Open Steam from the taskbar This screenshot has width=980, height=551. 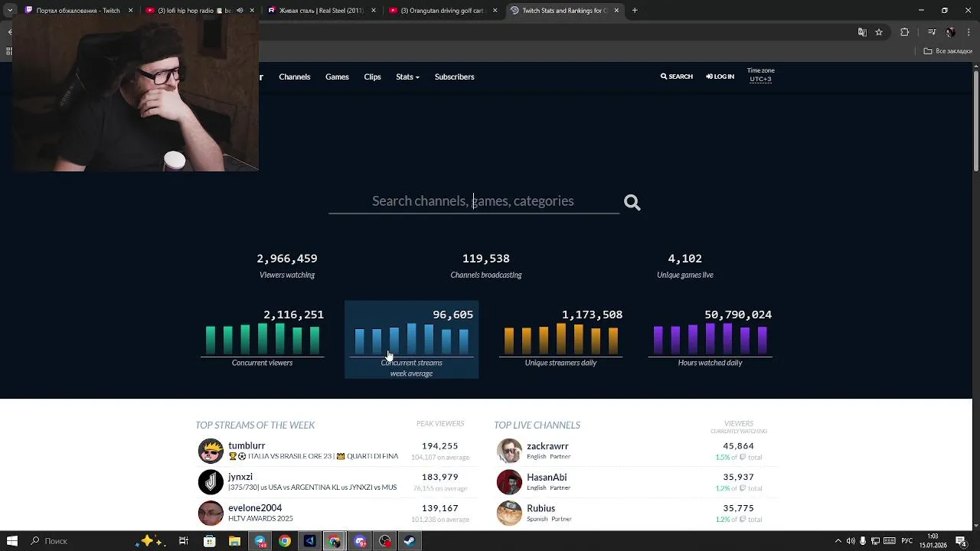[410, 541]
